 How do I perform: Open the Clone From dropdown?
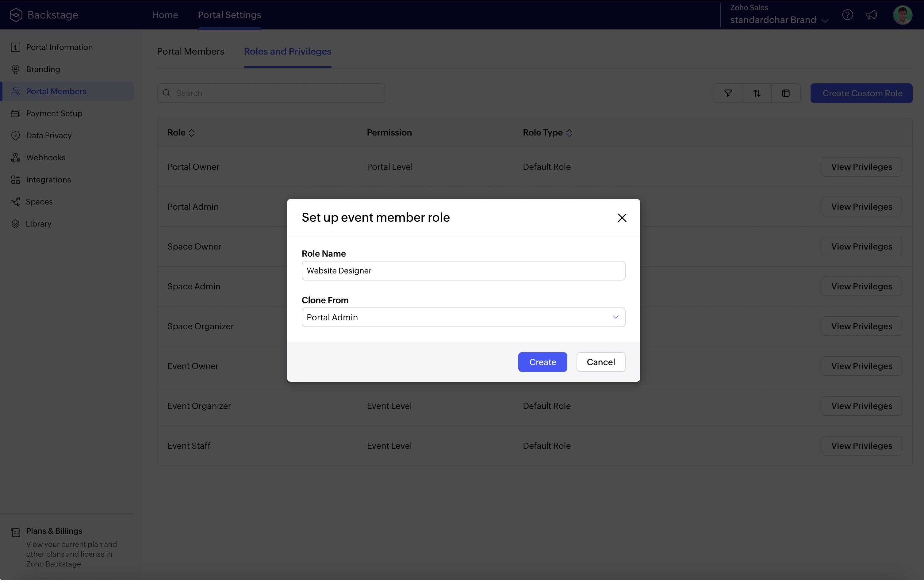click(x=463, y=317)
